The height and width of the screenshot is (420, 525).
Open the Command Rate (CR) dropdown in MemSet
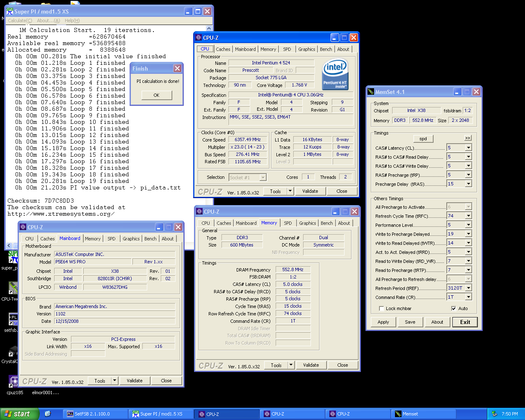468,297
